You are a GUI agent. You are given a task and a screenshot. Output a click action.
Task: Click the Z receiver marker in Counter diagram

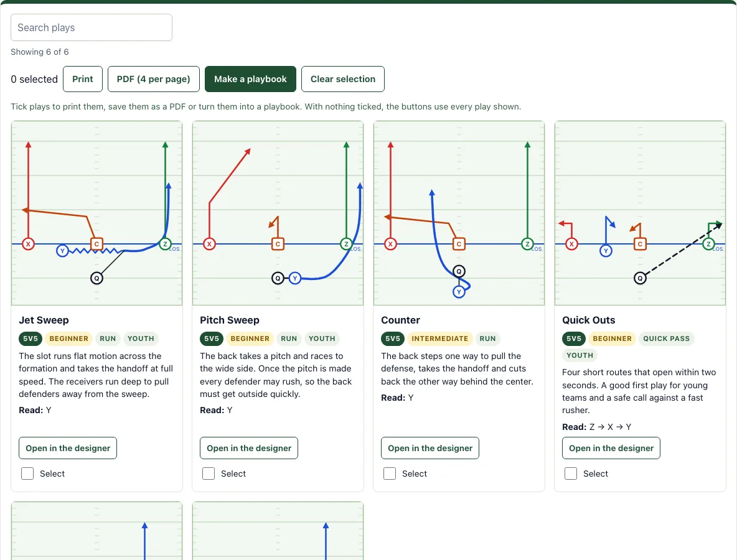527,244
